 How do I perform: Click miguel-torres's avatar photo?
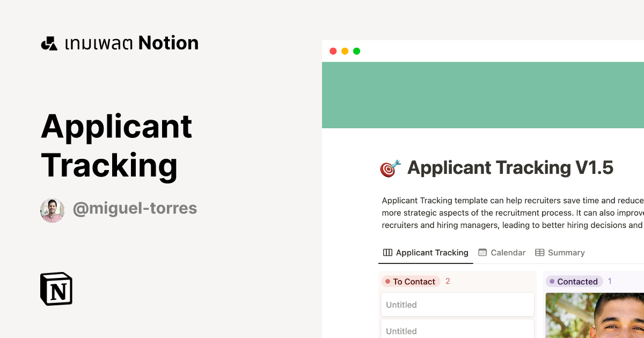coord(52,210)
